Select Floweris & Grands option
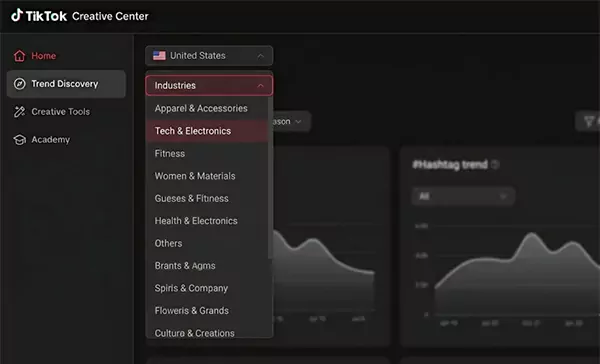 point(207,310)
